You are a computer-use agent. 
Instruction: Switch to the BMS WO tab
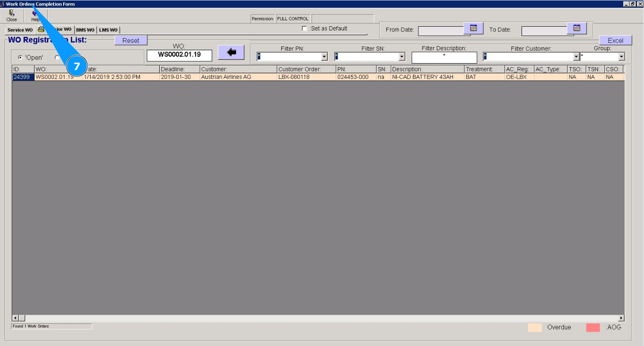(x=85, y=30)
